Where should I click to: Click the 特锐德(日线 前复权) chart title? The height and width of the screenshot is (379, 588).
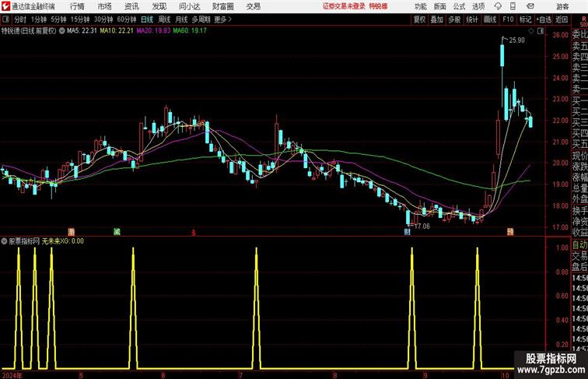tap(29, 31)
